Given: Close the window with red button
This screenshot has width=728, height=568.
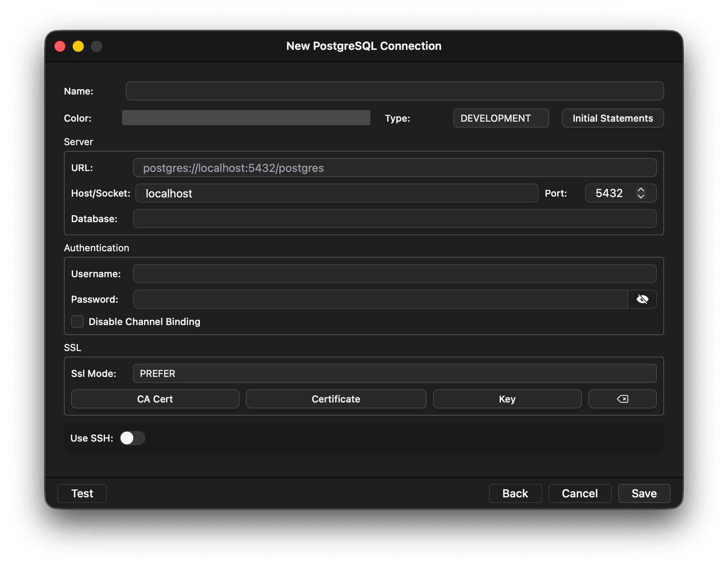Looking at the screenshot, I should (x=60, y=46).
